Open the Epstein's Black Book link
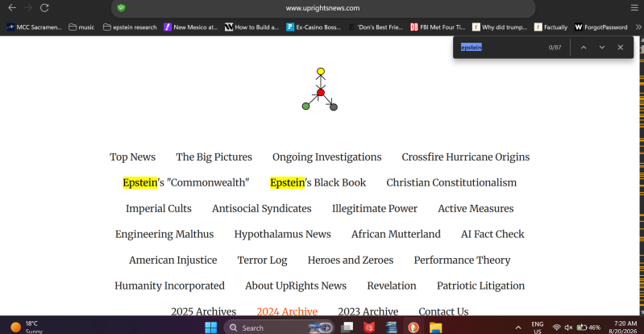644x334 pixels. tap(318, 182)
